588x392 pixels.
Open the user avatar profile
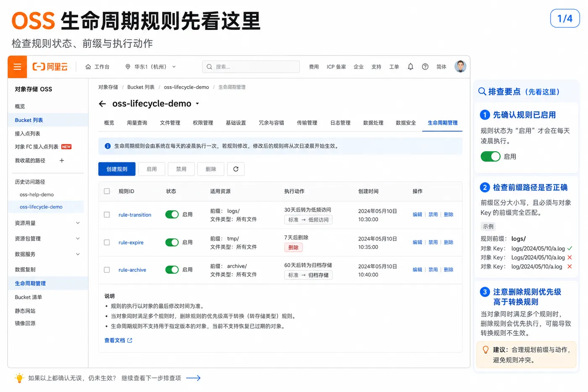[x=460, y=66]
